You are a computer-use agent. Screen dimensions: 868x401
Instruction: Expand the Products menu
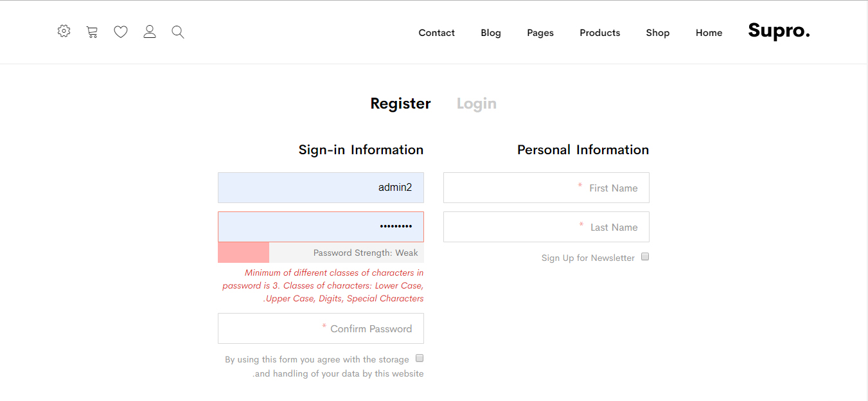click(599, 33)
